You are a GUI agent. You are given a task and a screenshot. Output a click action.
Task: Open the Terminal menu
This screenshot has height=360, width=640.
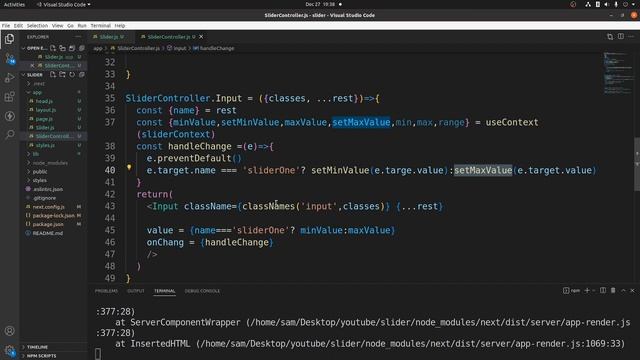point(100,25)
